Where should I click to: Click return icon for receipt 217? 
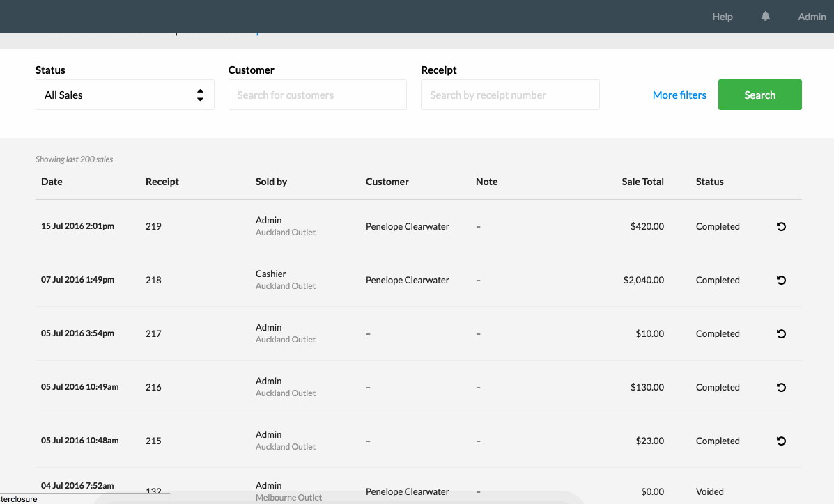781,334
